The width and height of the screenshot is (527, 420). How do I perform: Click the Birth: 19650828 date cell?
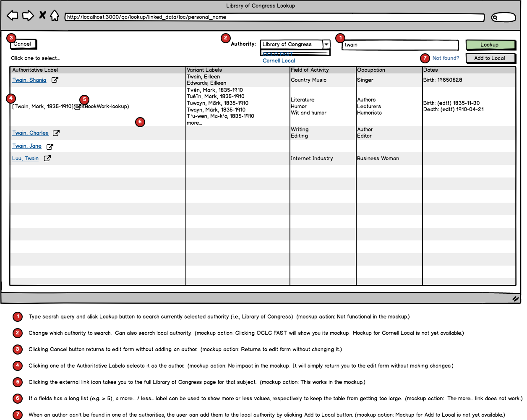coord(443,80)
